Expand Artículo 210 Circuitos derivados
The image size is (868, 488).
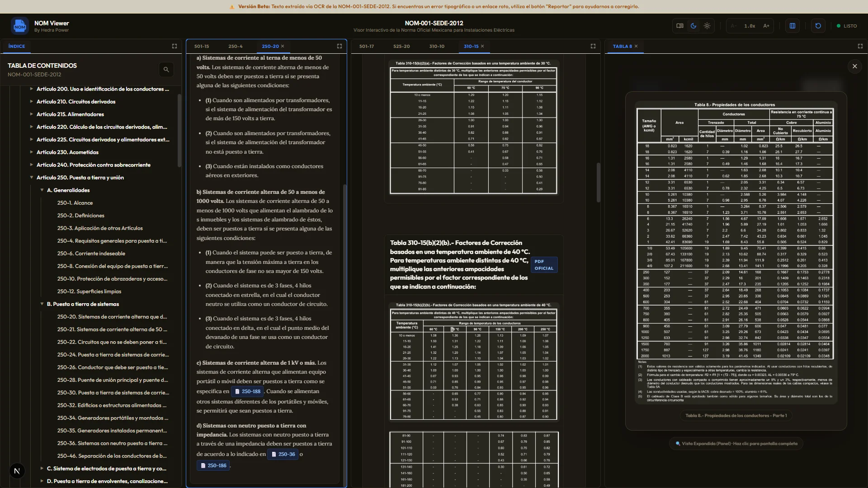31,102
